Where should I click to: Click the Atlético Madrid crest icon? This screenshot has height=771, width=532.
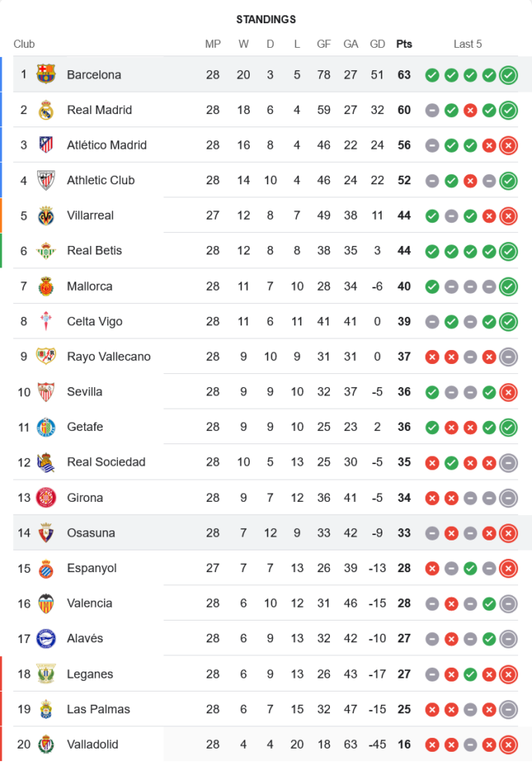click(46, 145)
